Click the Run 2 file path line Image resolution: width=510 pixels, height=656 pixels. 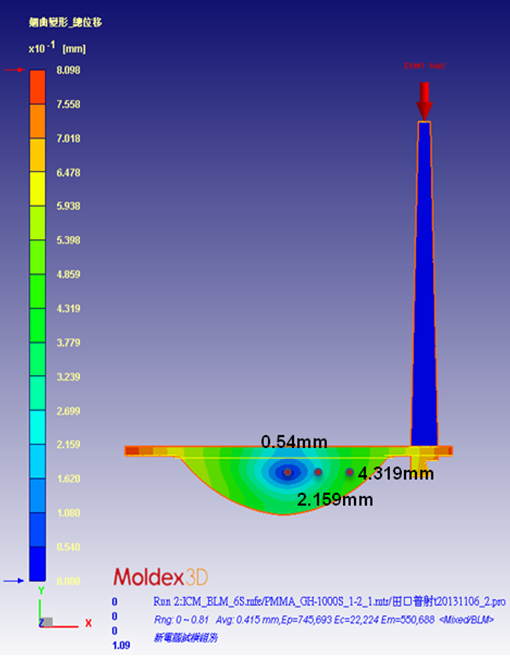pyautogui.click(x=329, y=602)
